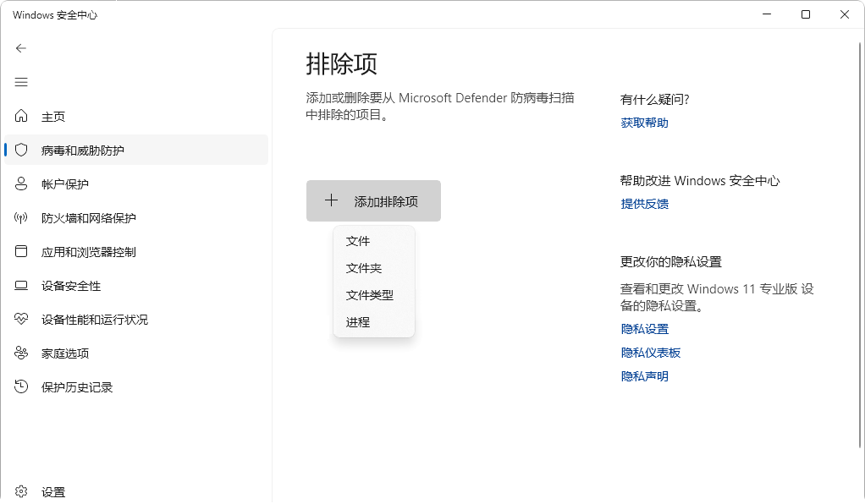This screenshot has height=504, width=865.
Task: Open Settings via the gear icon
Action: point(21,492)
